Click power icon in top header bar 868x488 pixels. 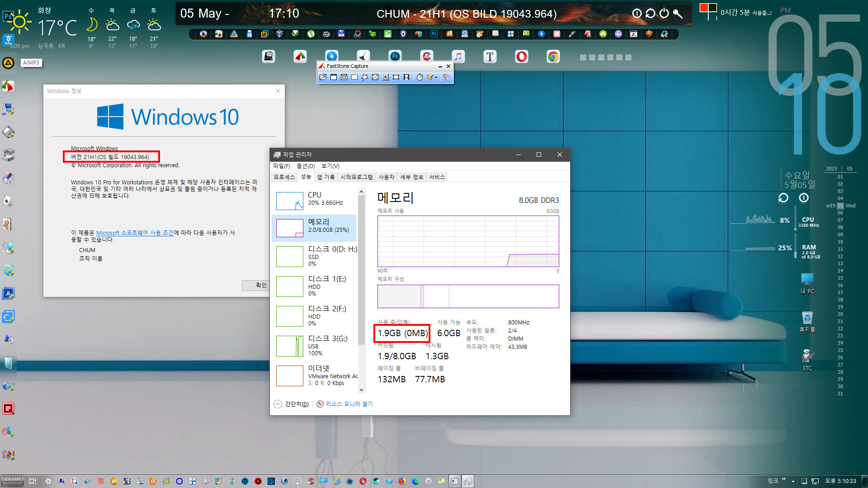[664, 13]
